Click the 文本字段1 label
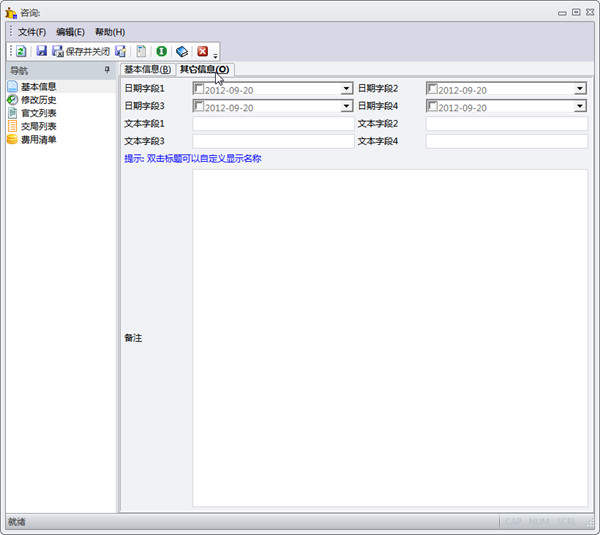600x535 pixels. click(144, 124)
